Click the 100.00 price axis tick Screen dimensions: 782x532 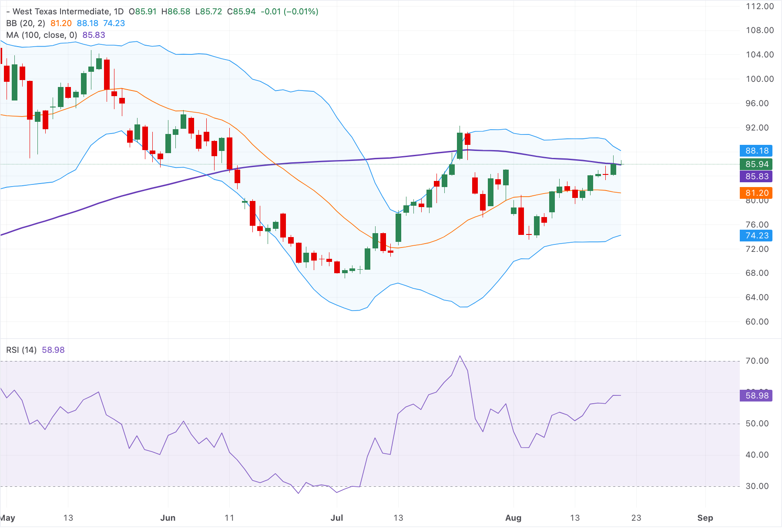coord(759,79)
